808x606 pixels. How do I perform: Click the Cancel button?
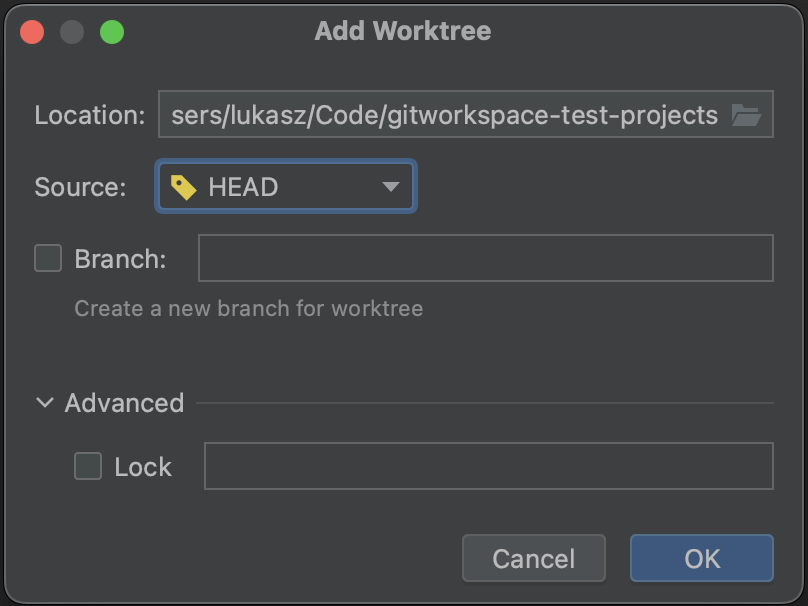(x=533, y=558)
